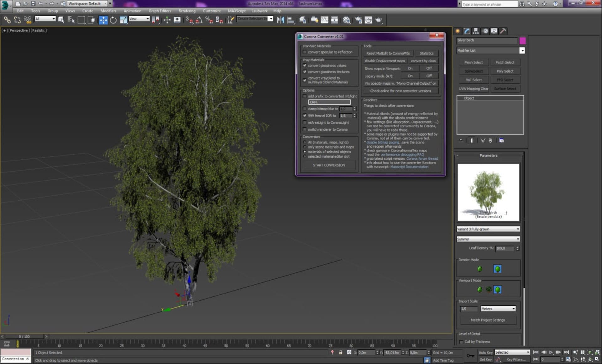Screen dimensions: 602x364
Task: Open the Utilities command panel tab
Action: tap(503, 31)
